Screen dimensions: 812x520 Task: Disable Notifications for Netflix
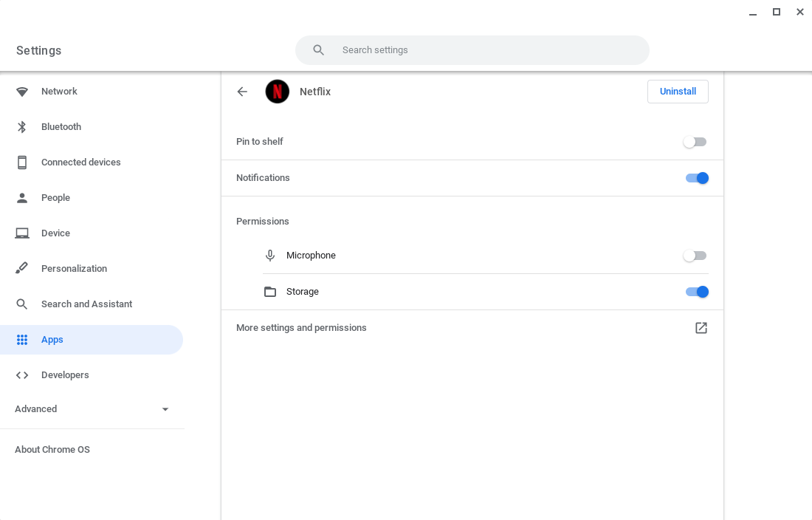point(697,178)
